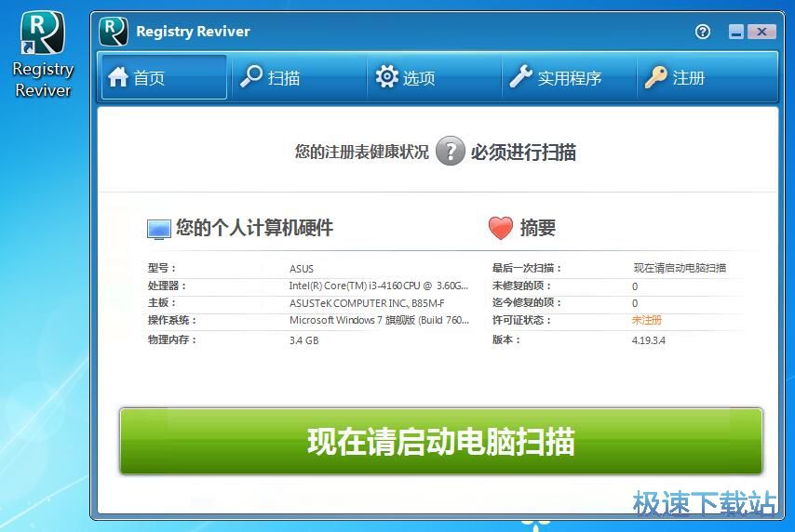
Task: Click the gear icon on 选项 tab
Action: [x=387, y=76]
